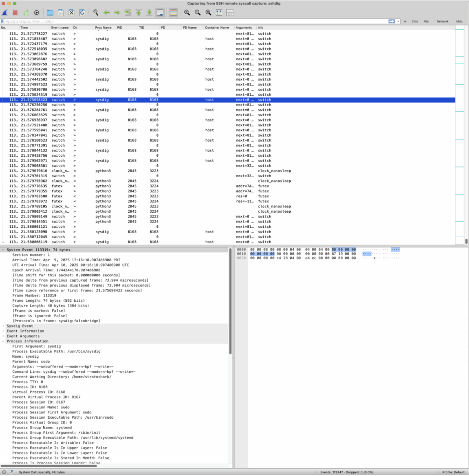
Task: Click the Event name column header
Action: coord(60,28)
